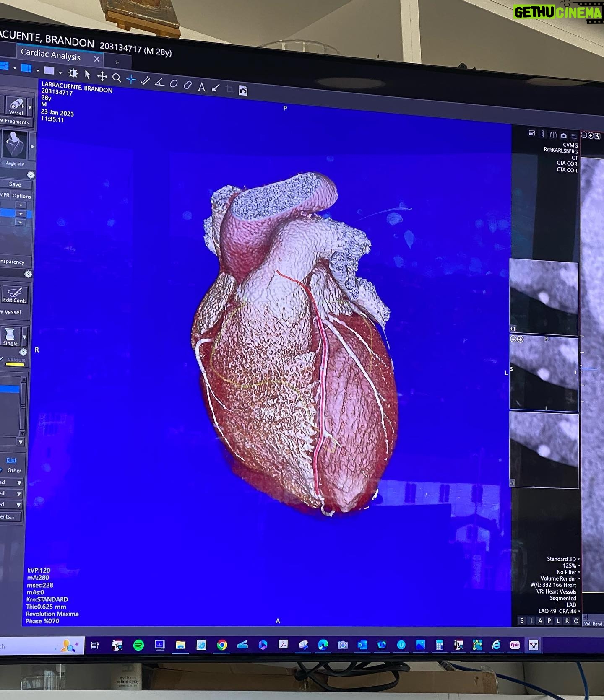Click the Options button

pos(22,196)
